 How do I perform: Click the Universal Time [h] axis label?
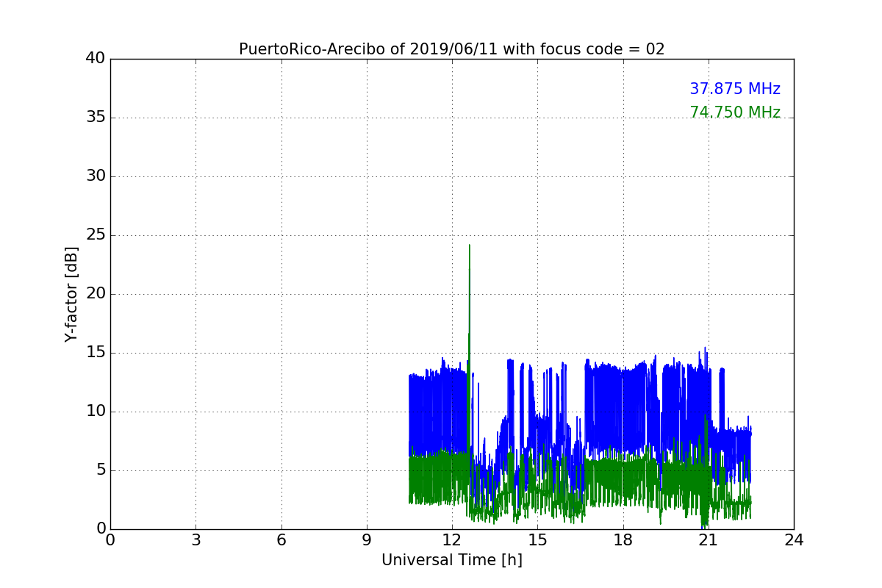[x=452, y=560]
